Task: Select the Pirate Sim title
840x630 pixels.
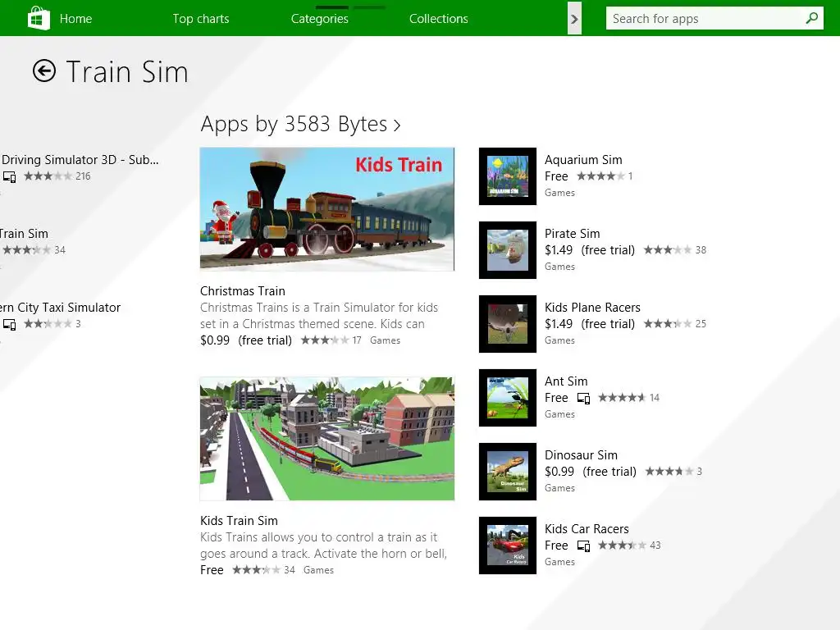Action: [572, 234]
